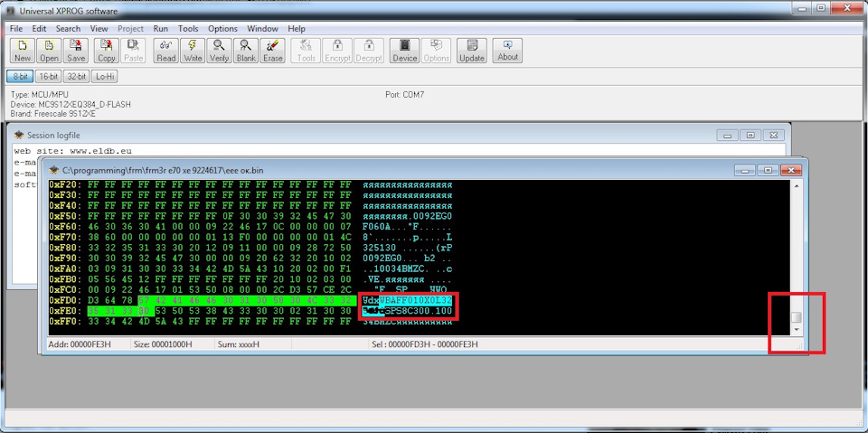Click hex editor scrollbar up arrow
868x433 pixels.
[796, 186]
